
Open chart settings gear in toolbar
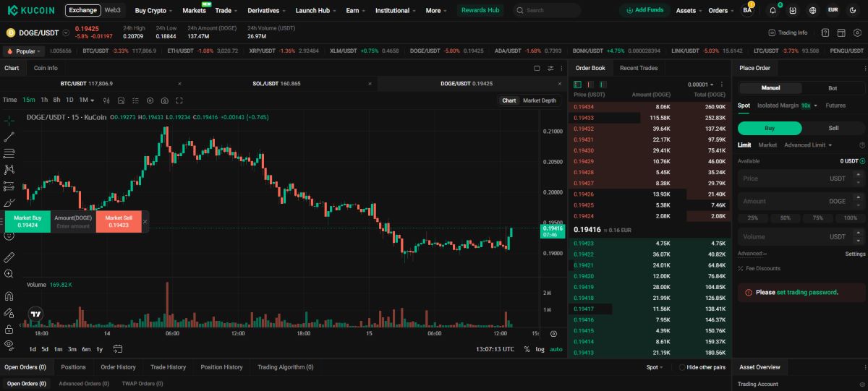click(150, 100)
